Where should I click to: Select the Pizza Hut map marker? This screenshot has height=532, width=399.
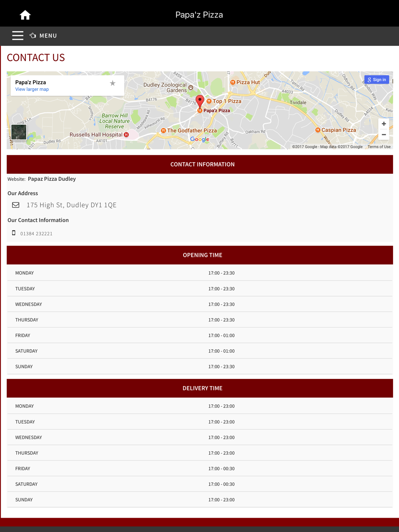tap(233, 82)
